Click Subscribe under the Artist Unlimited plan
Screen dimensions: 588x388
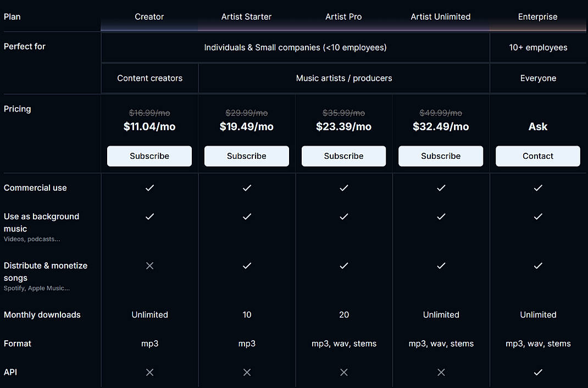(441, 156)
